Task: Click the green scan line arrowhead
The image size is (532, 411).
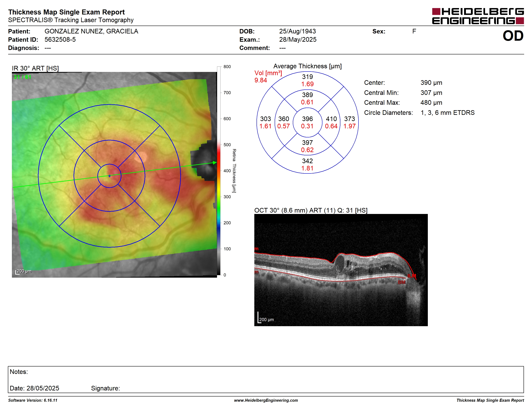Action: point(215,162)
